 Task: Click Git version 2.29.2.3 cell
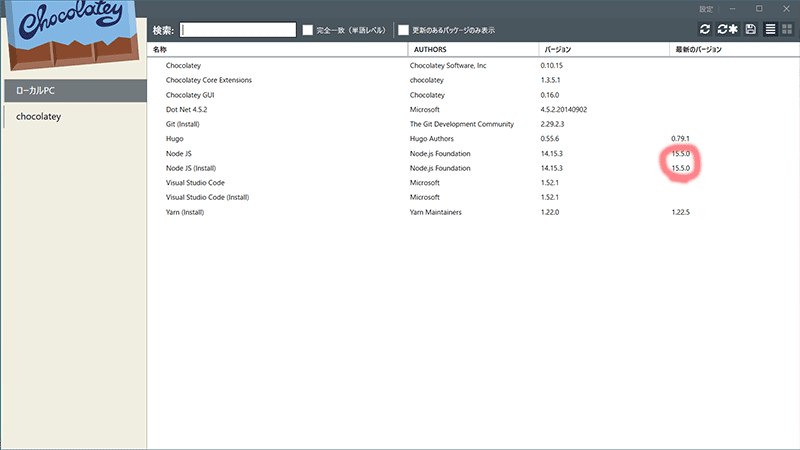coord(552,124)
